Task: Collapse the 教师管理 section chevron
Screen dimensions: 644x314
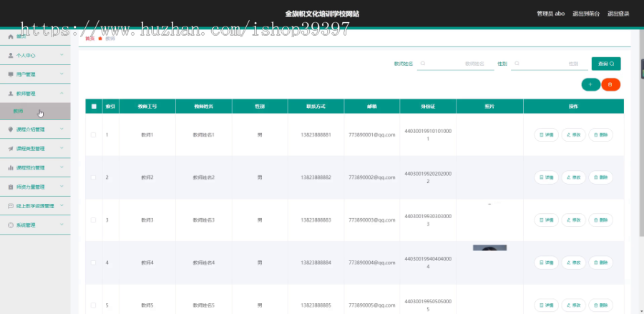Action: point(62,93)
